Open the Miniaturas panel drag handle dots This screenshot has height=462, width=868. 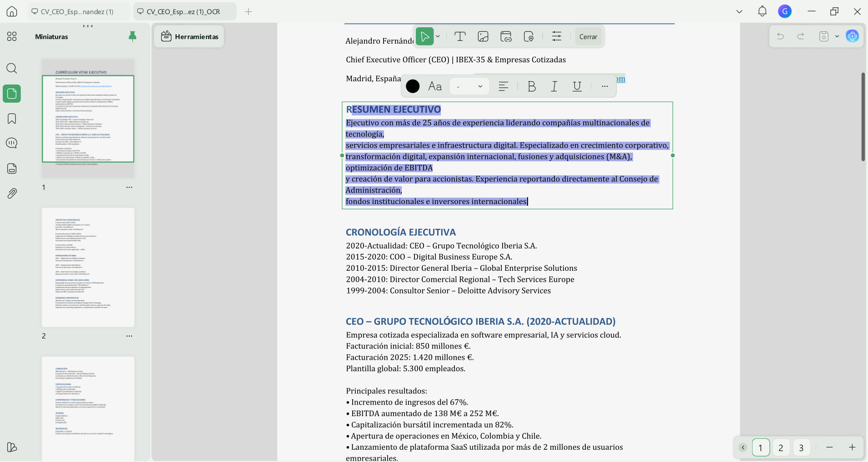pos(88,26)
